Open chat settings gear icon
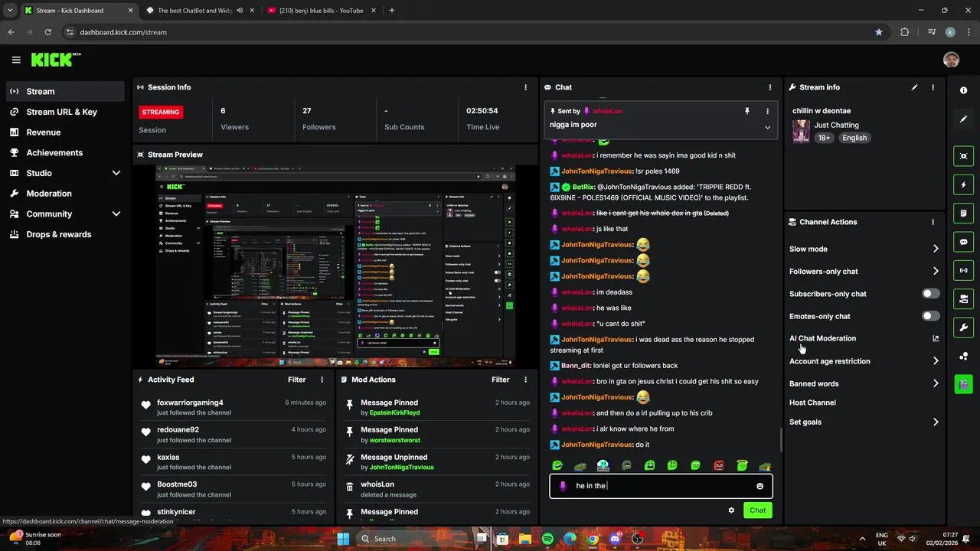This screenshot has height=551, width=980. pyautogui.click(x=731, y=510)
